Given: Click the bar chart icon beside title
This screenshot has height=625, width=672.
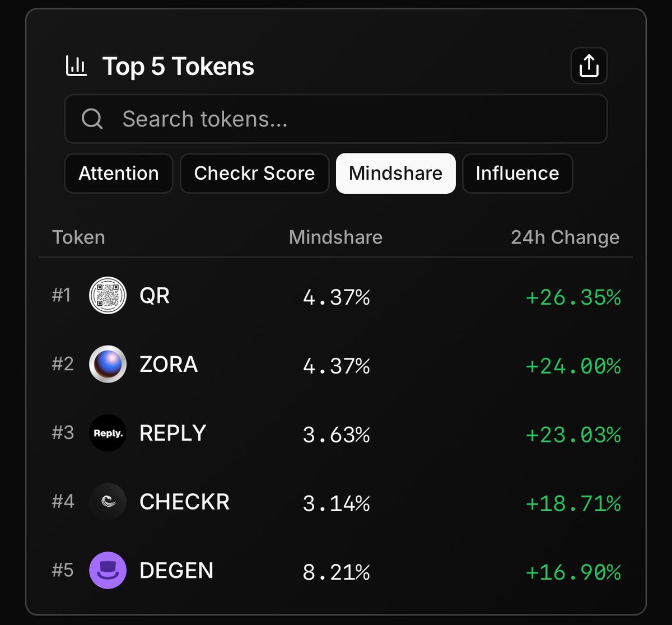Looking at the screenshot, I should pos(76,66).
